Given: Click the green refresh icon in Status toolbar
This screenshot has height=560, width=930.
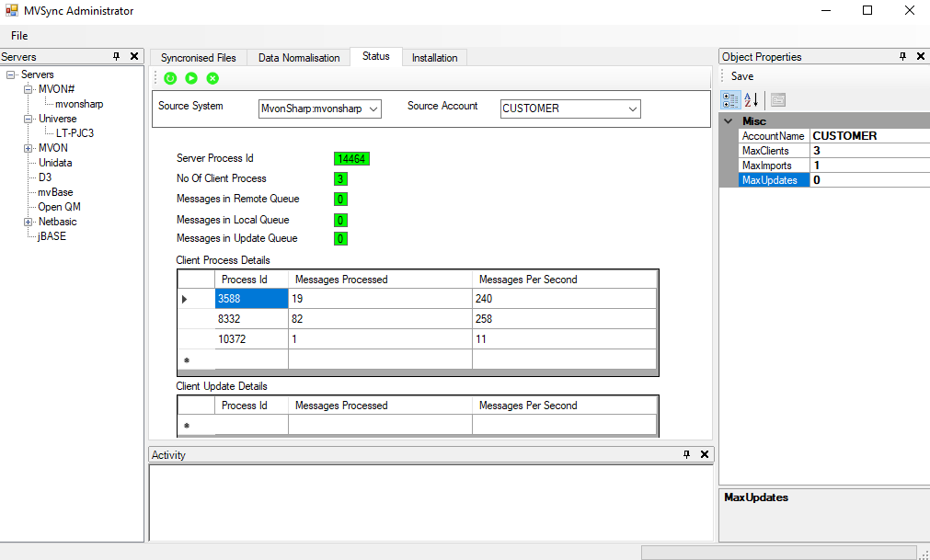Looking at the screenshot, I should click(x=170, y=78).
